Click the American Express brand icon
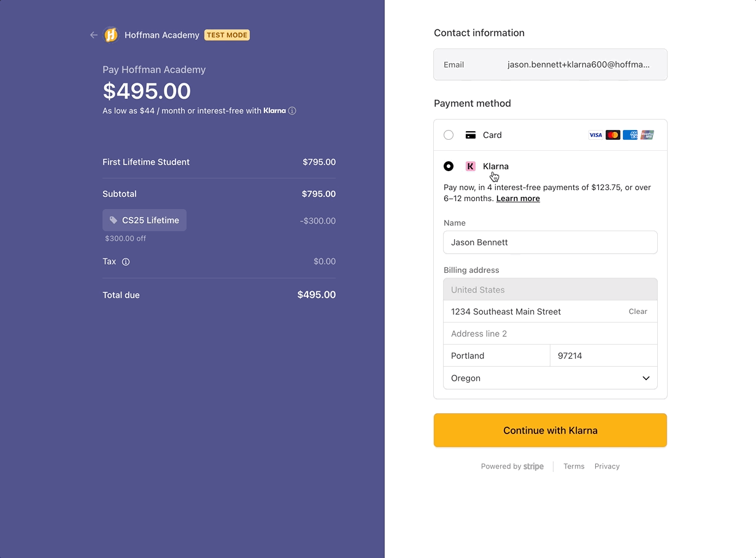Screen dimensions: 756x558 pyautogui.click(x=630, y=135)
